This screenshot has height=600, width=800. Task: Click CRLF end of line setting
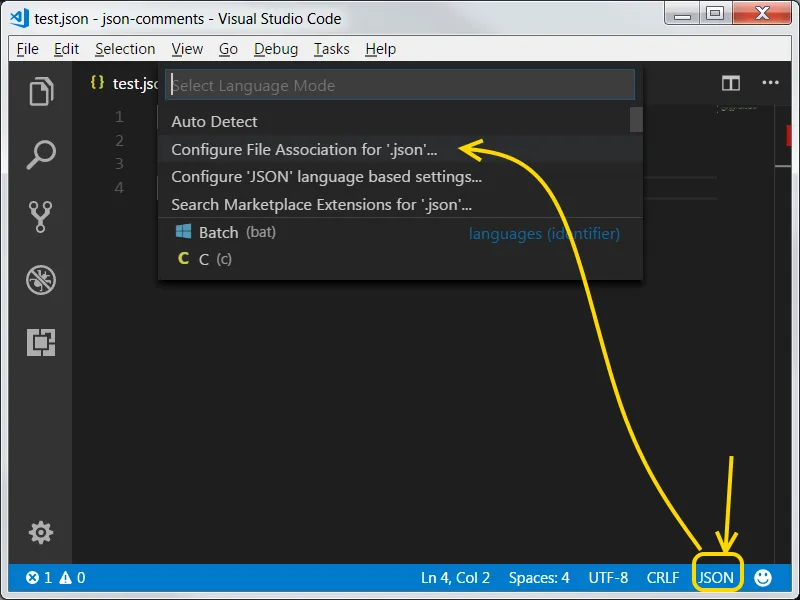click(663, 578)
